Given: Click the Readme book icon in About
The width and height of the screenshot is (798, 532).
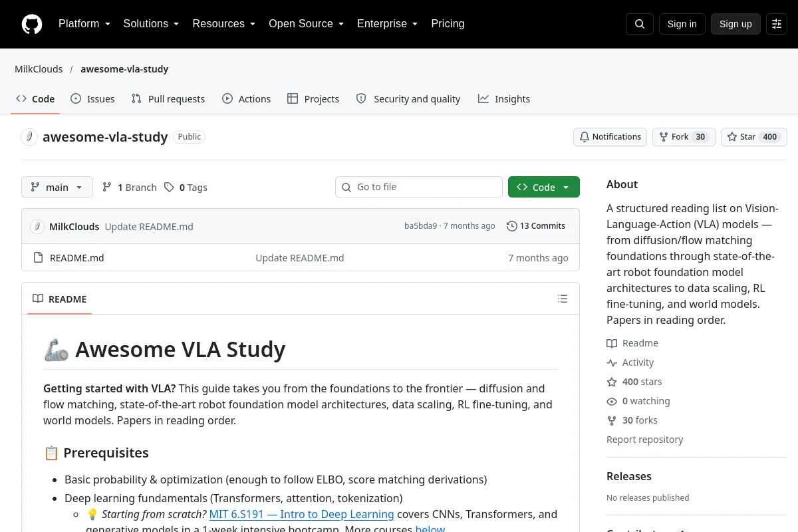Looking at the screenshot, I should 612,343.
